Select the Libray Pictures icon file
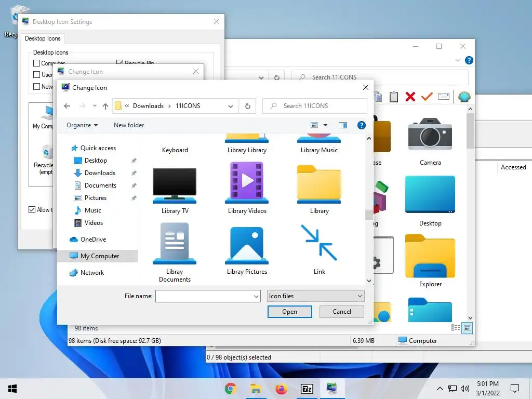The image size is (532, 399). pyautogui.click(x=247, y=250)
